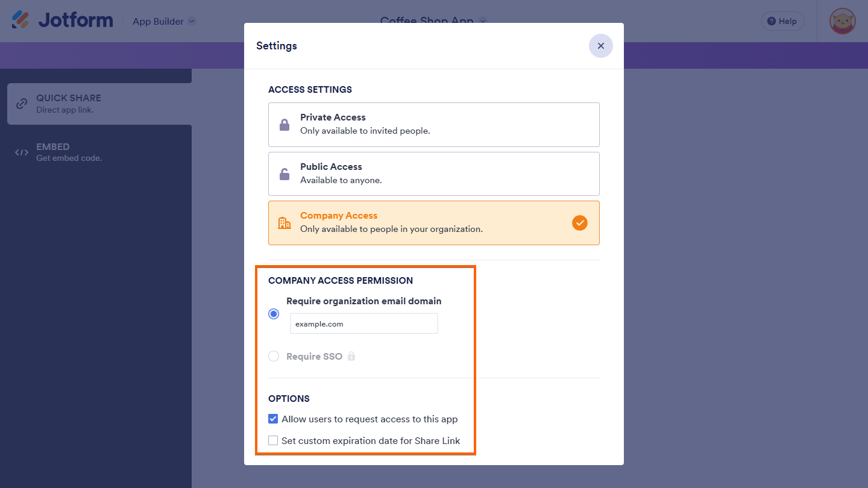
Task: Expand the App Builder dropdown
Action: point(192,21)
